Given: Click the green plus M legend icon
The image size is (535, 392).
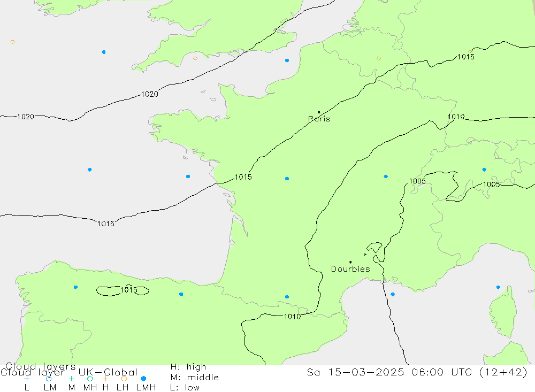Looking at the screenshot, I should click(x=71, y=379).
